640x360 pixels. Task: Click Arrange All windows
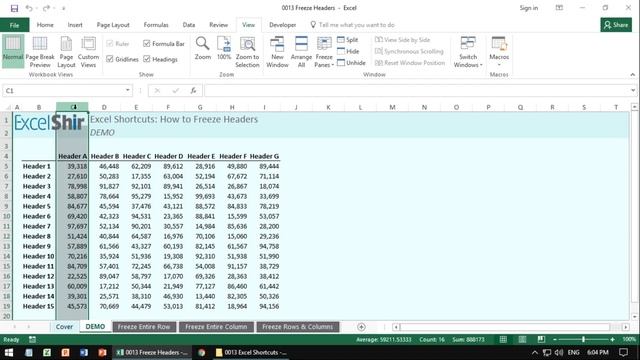(x=301, y=51)
